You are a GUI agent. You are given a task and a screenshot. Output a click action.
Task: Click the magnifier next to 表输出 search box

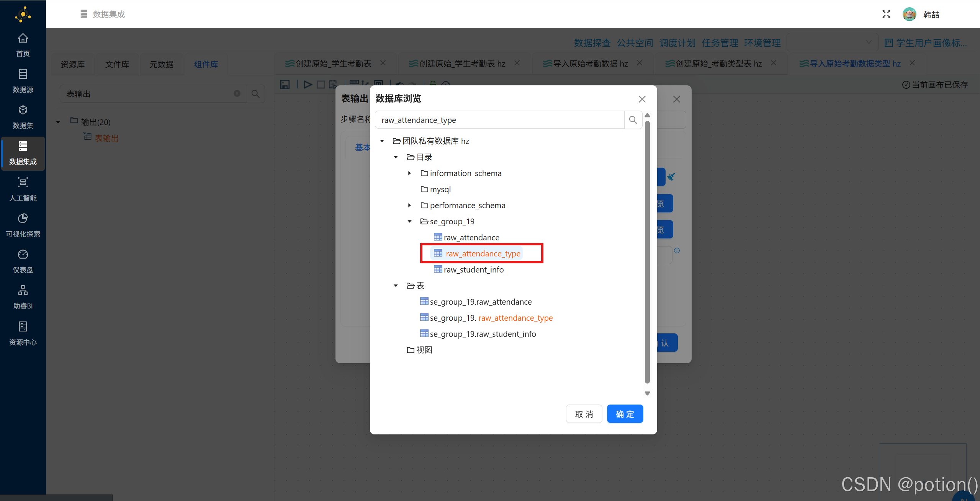(x=255, y=94)
